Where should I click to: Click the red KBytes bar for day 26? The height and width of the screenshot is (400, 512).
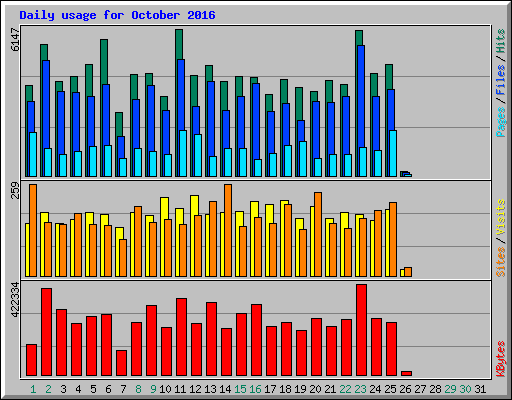[x=406, y=373]
